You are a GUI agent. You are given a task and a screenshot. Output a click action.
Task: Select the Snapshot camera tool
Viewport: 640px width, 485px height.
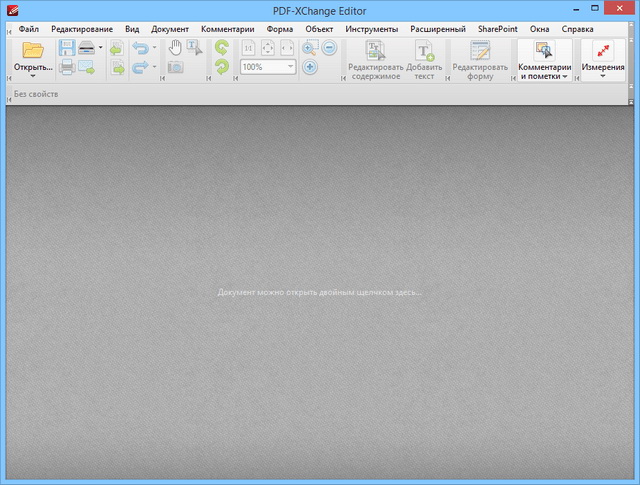pyautogui.click(x=175, y=67)
